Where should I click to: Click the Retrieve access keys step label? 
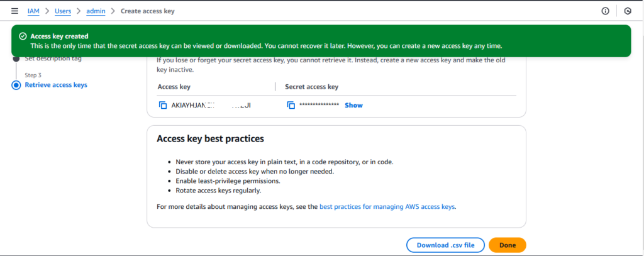coord(56,85)
